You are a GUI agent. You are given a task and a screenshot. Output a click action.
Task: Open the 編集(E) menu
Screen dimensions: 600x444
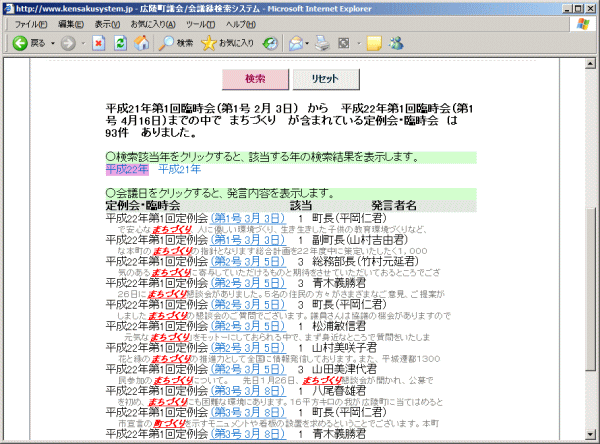click(71, 24)
